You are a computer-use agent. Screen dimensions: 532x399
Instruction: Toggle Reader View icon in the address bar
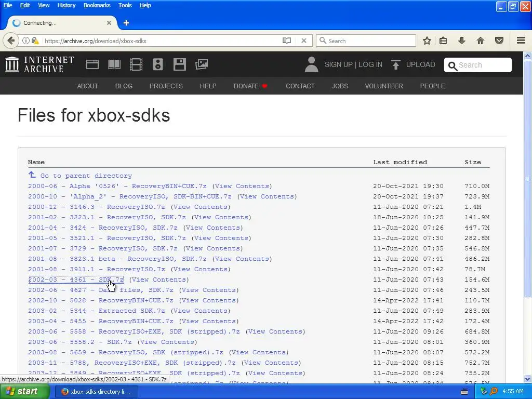pos(287,41)
